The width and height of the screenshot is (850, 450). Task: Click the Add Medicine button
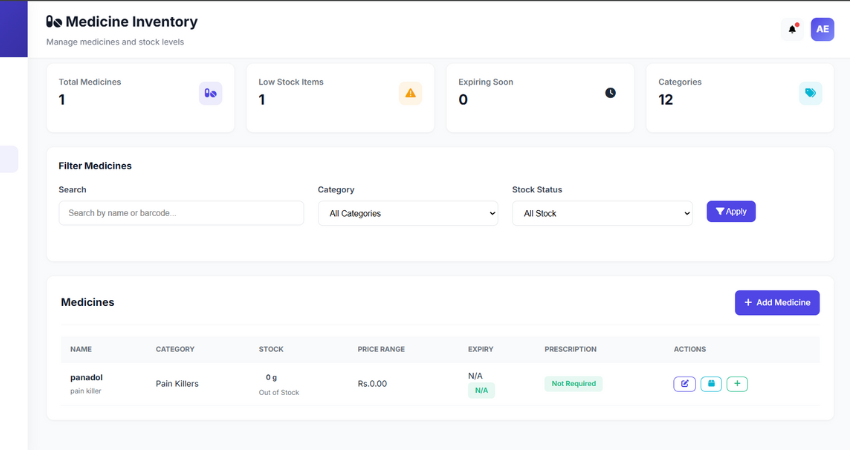tap(777, 302)
